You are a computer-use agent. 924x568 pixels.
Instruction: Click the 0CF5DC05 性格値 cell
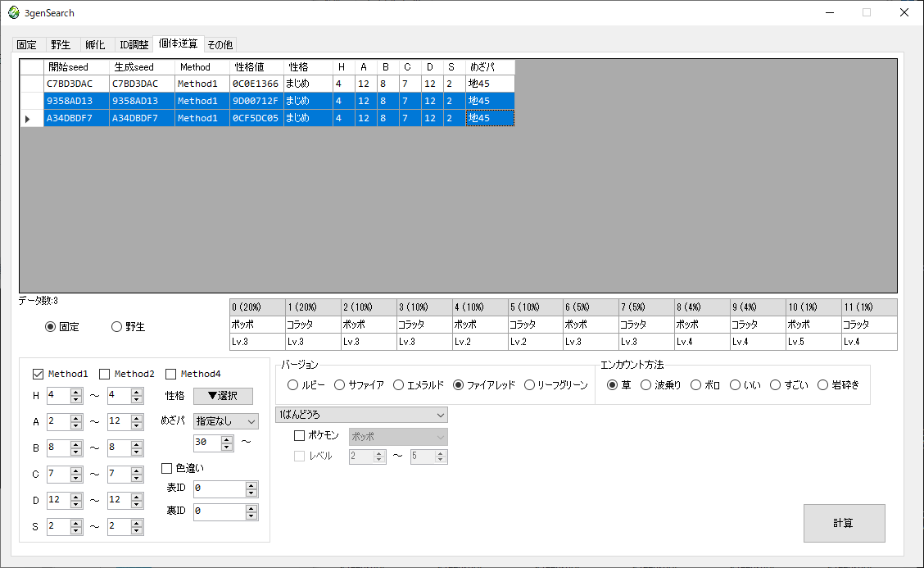click(x=256, y=118)
